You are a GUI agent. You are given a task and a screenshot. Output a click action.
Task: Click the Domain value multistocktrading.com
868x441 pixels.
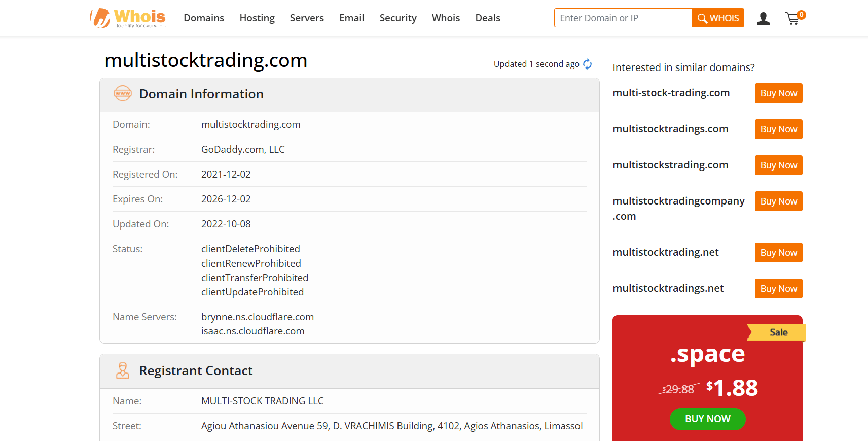[x=250, y=124]
